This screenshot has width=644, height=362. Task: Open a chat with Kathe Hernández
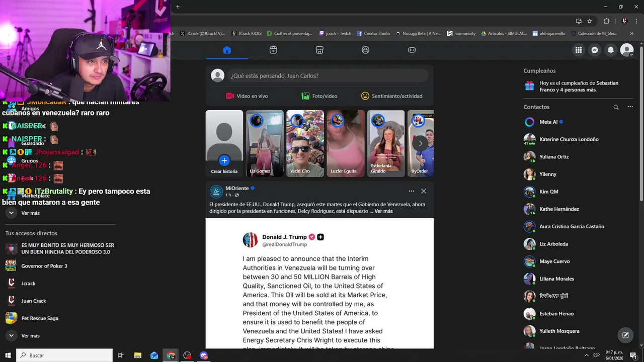(x=578, y=209)
